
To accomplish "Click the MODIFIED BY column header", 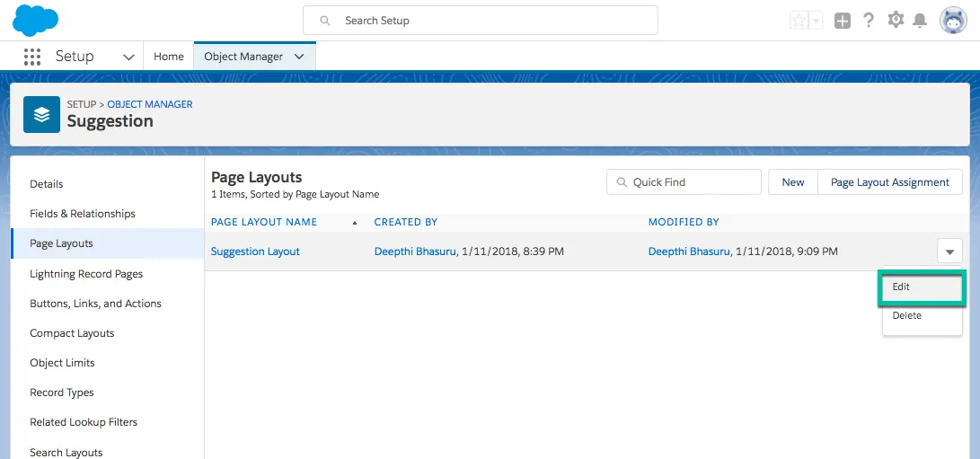I will 684,222.
